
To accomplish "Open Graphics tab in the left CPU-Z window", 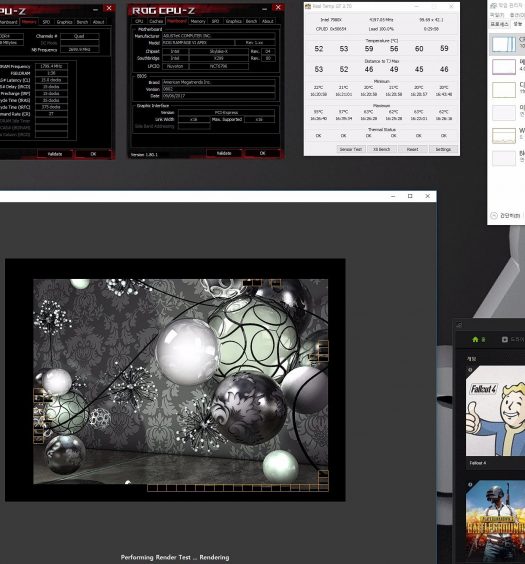I will (64, 22).
